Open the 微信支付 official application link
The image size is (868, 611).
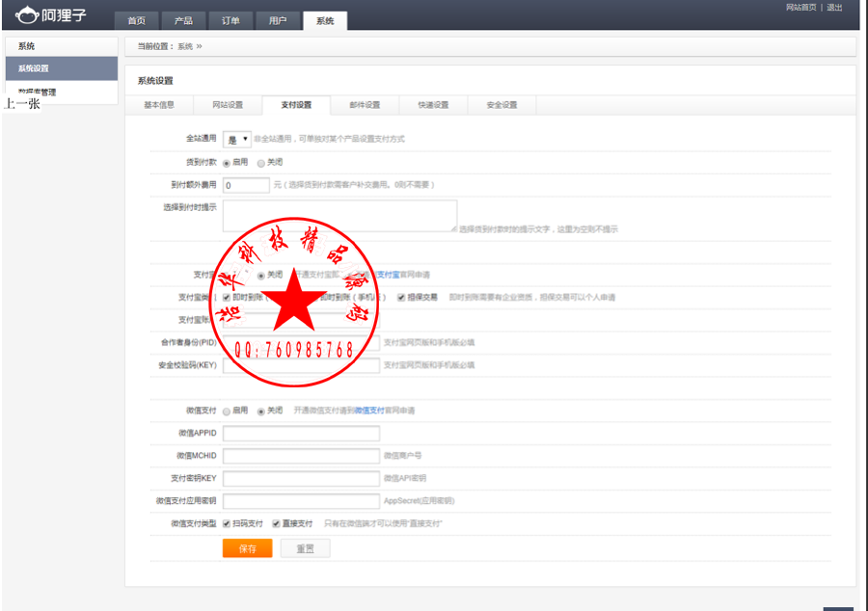[x=370, y=410]
